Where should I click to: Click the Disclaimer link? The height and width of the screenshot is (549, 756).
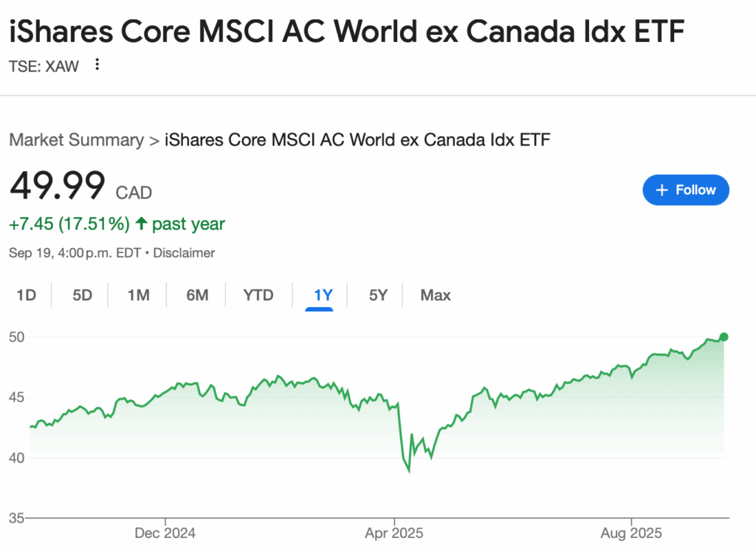pos(185,253)
